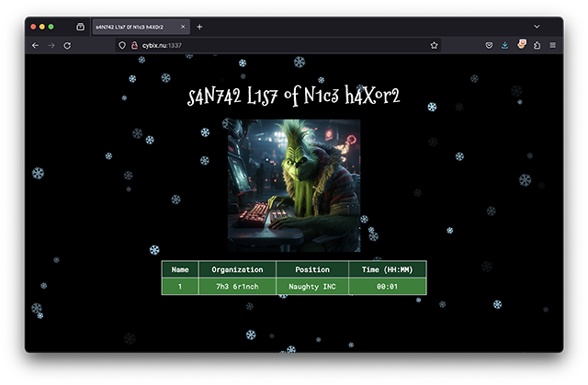Click the Firefox View icon left of tabs
The height and width of the screenshot is (385, 588).
click(80, 27)
